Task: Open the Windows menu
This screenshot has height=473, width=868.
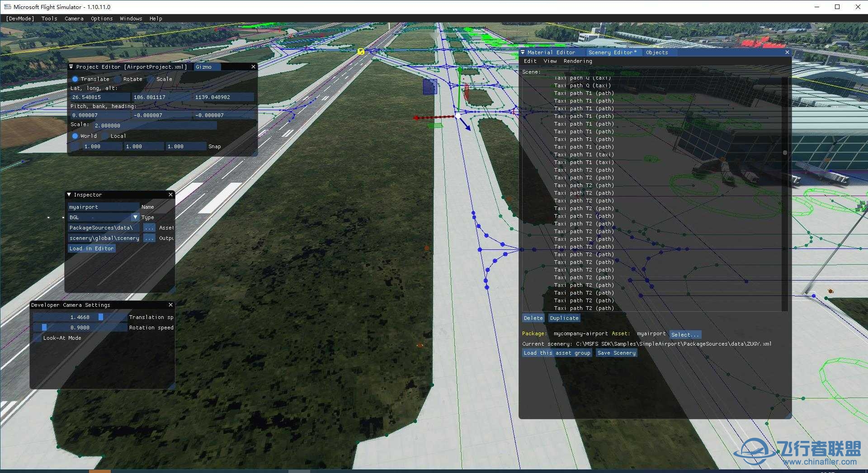Action: tap(131, 19)
